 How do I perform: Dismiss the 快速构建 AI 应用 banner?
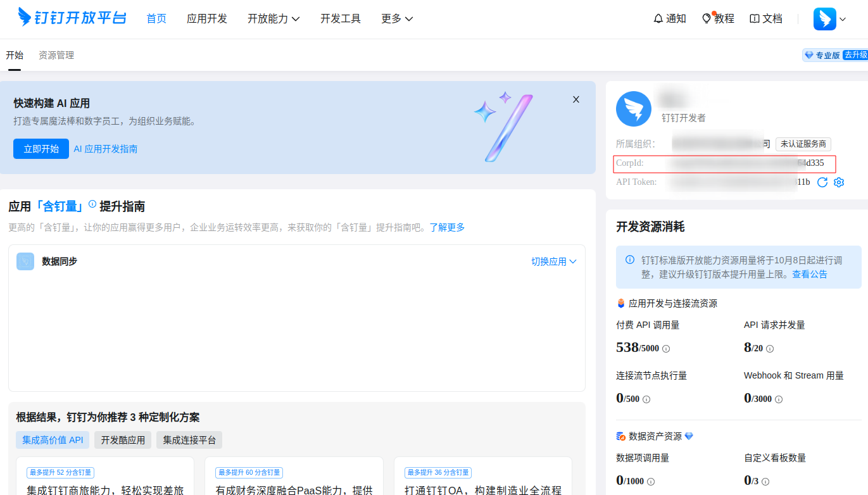click(576, 99)
